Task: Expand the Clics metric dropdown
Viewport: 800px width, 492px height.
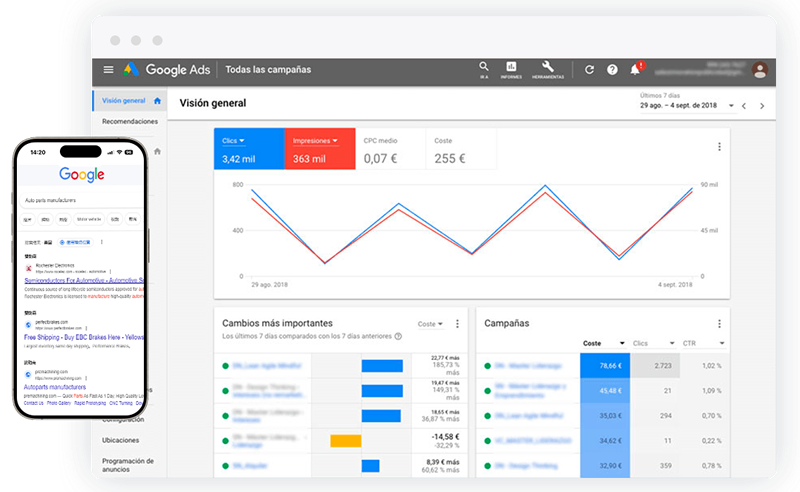Action: click(241, 141)
